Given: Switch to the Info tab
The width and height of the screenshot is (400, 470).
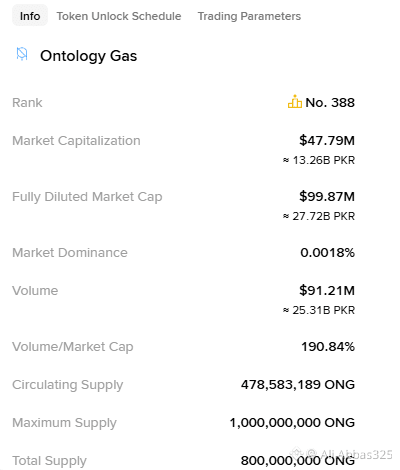Looking at the screenshot, I should click(x=30, y=16).
